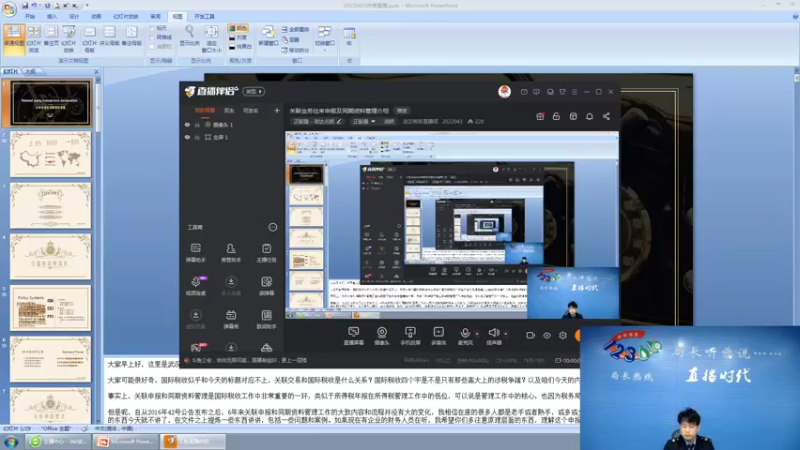Click the 摄像头 camera source button
800x450 pixels.
(382, 336)
